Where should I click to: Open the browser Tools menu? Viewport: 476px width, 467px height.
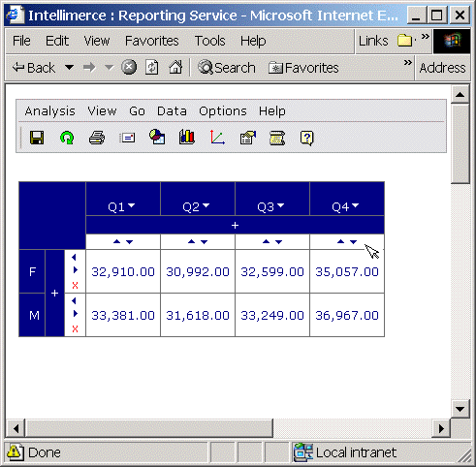point(210,41)
